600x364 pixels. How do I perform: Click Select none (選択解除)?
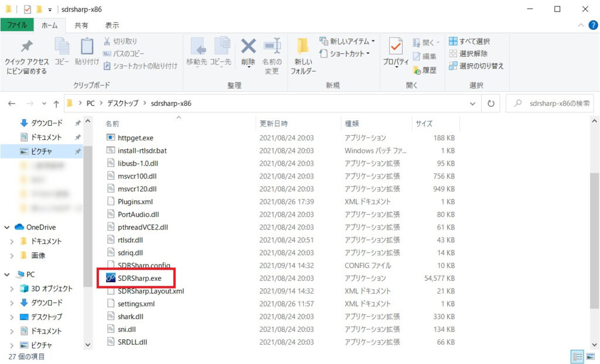pos(468,53)
